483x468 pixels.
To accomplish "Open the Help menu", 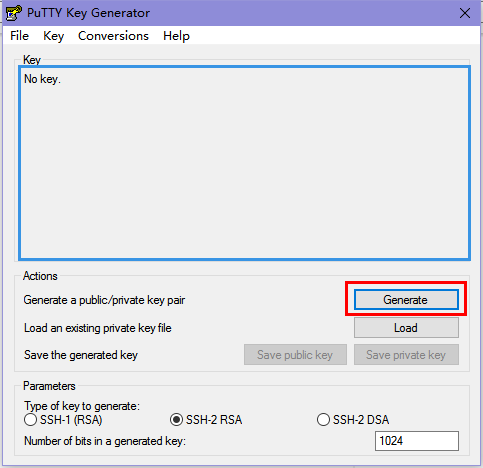I will [x=176, y=36].
